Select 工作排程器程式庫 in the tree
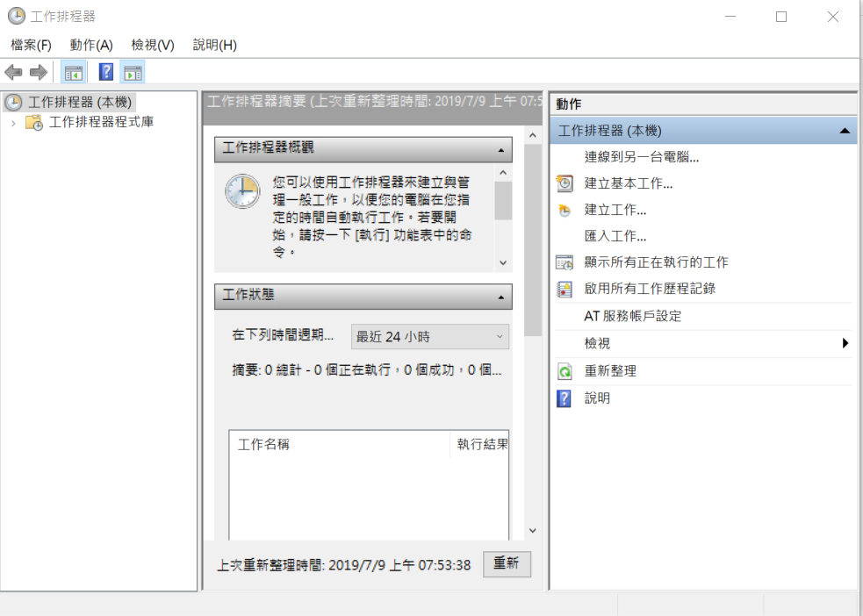Screen dimensions: 863x616 [x=101, y=122]
